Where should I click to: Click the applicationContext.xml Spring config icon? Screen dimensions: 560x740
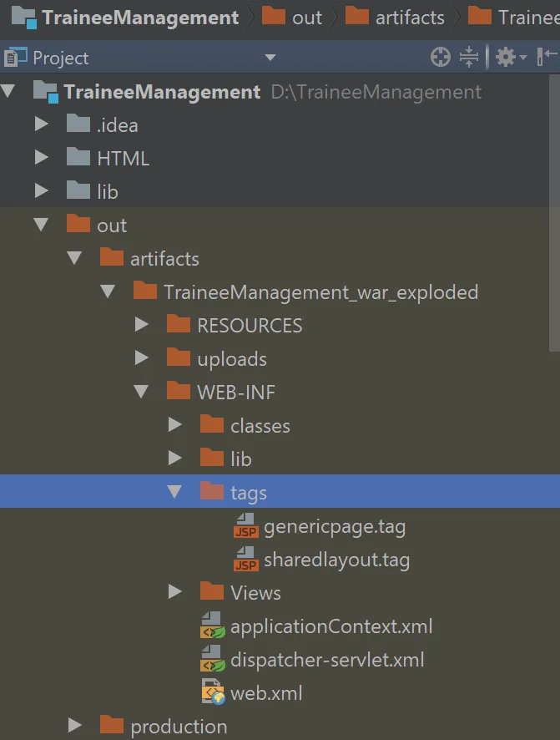[212, 626]
